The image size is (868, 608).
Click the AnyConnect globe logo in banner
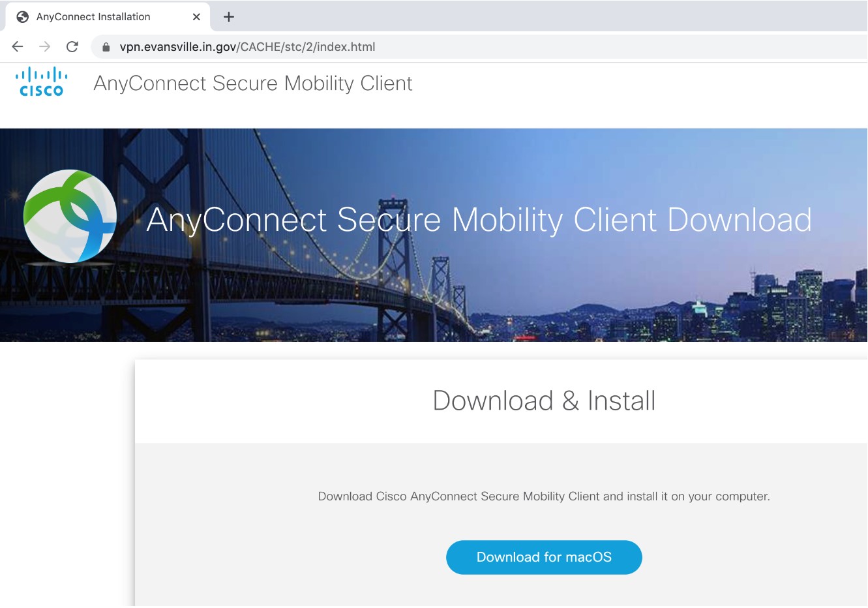click(x=70, y=216)
